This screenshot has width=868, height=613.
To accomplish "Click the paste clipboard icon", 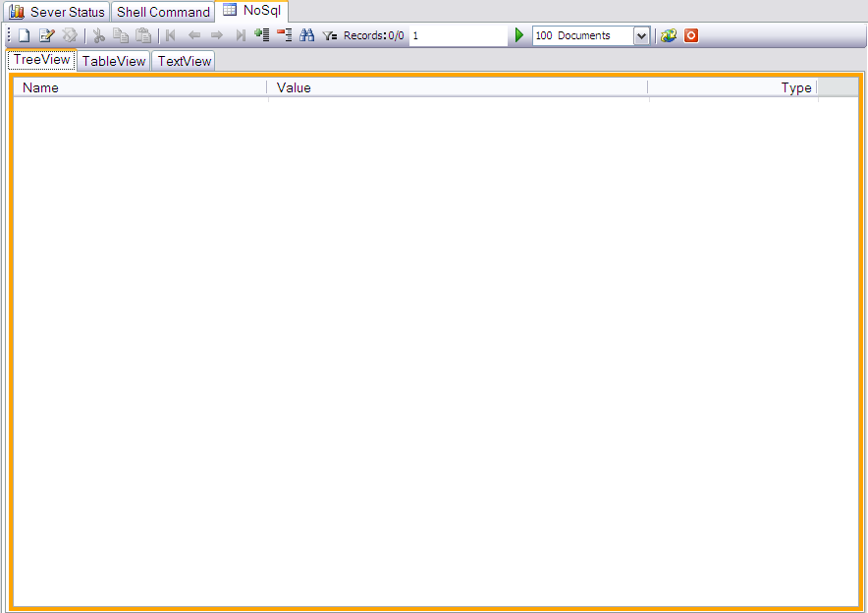I will click(143, 35).
